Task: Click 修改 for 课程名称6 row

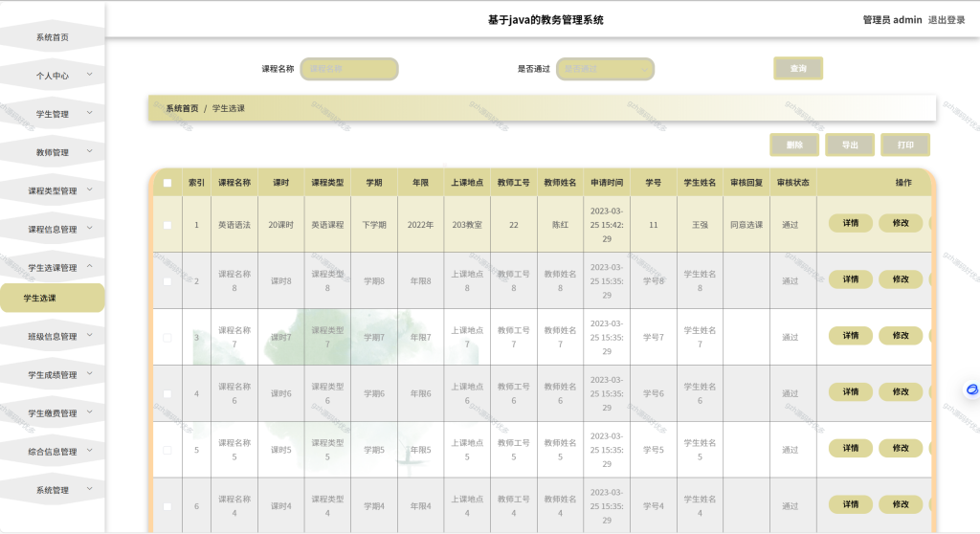Action: [x=901, y=392]
